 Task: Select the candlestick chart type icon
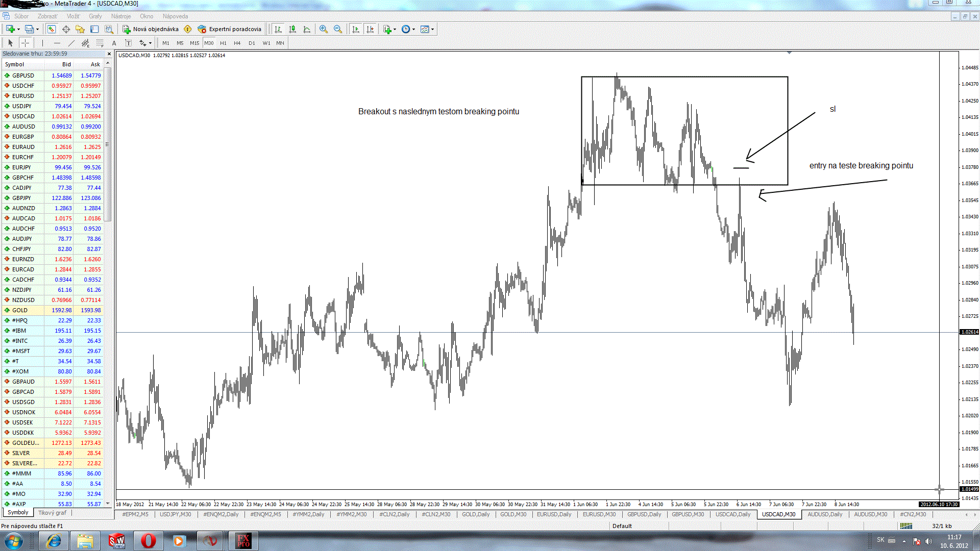click(292, 29)
